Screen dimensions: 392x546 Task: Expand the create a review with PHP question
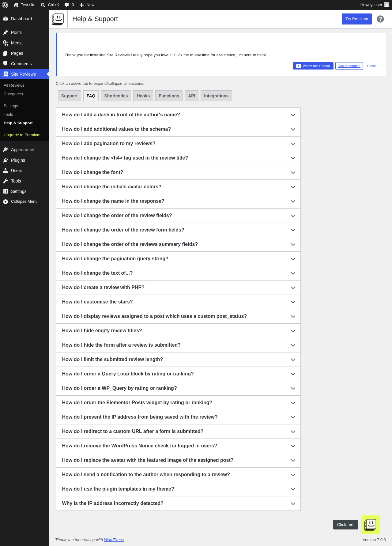pos(178,288)
